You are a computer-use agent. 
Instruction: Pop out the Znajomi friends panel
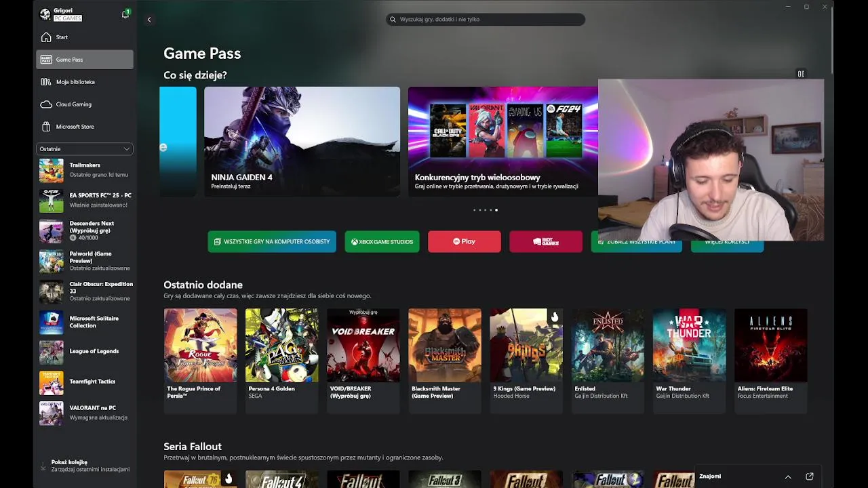click(x=809, y=476)
